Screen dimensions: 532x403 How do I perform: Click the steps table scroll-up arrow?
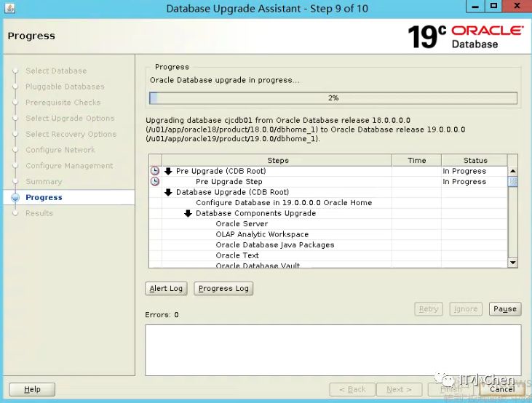[512, 171]
